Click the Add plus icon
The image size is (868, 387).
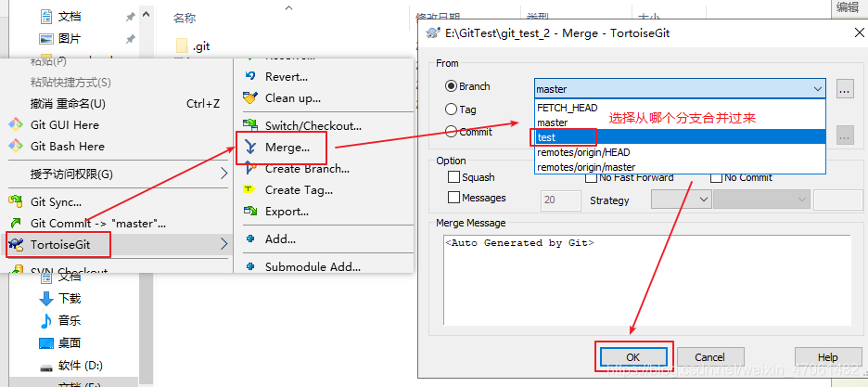[x=250, y=239]
